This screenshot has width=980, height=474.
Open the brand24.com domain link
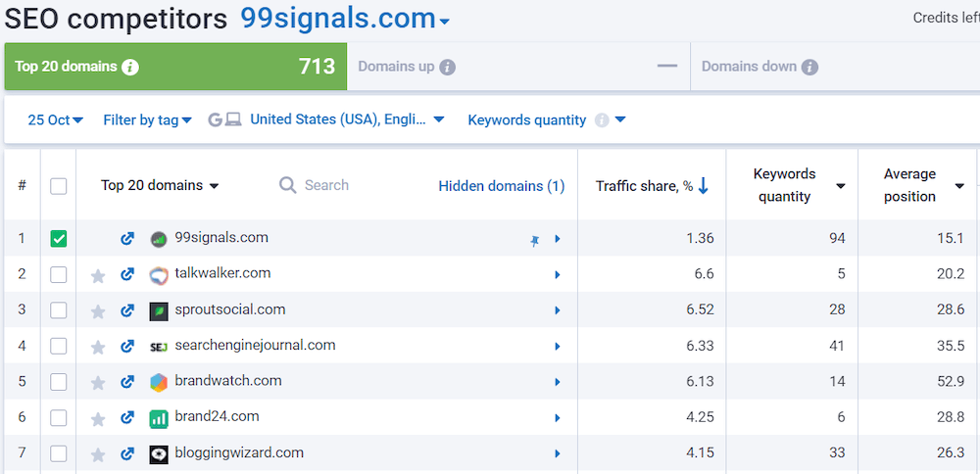click(x=217, y=416)
